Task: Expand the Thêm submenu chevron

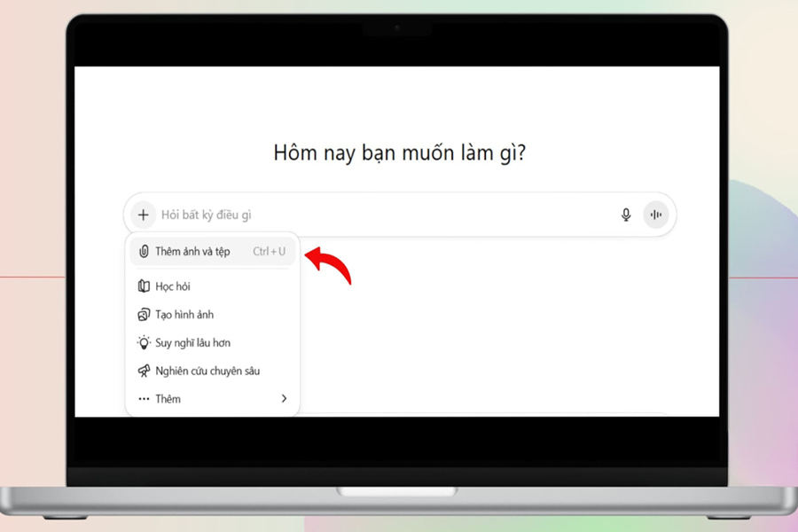Action: [x=284, y=399]
